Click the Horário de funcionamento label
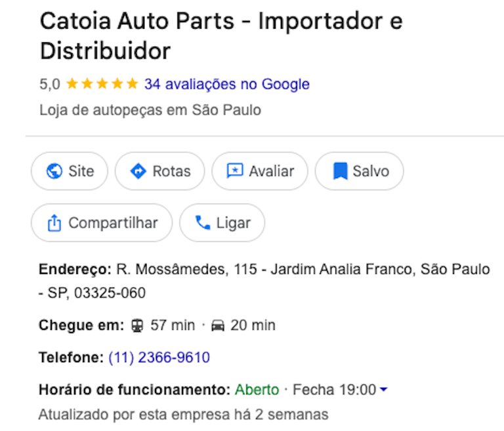 (x=134, y=390)
